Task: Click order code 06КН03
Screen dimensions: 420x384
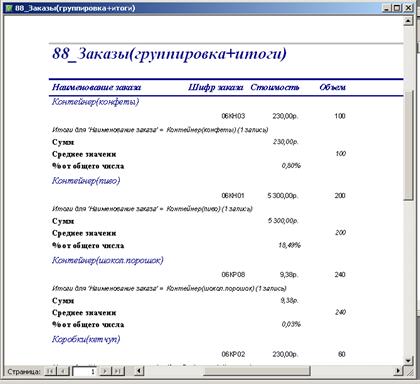Action: [x=233, y=116]
